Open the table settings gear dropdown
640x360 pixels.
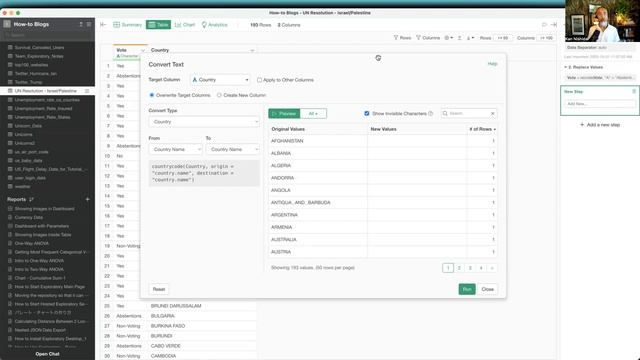[x=449, y=38]
